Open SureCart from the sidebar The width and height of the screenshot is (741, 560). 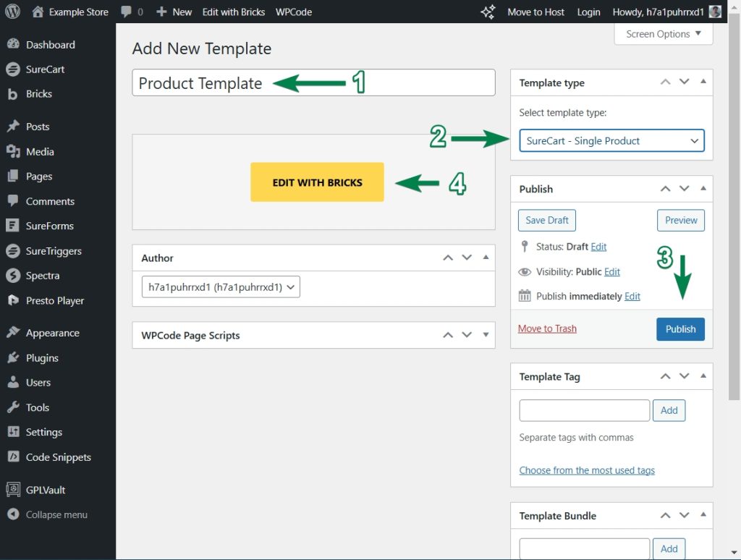pyautogui.click(x=45, y=69)
